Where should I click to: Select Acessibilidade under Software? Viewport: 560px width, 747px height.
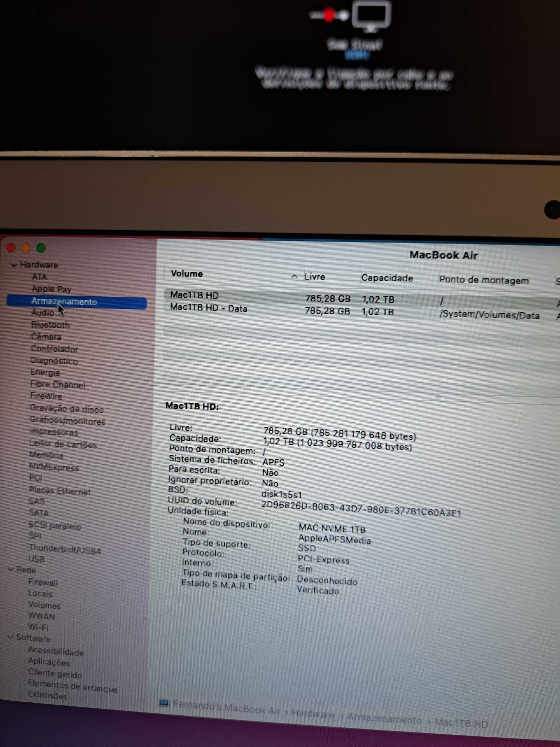point(56,652)
